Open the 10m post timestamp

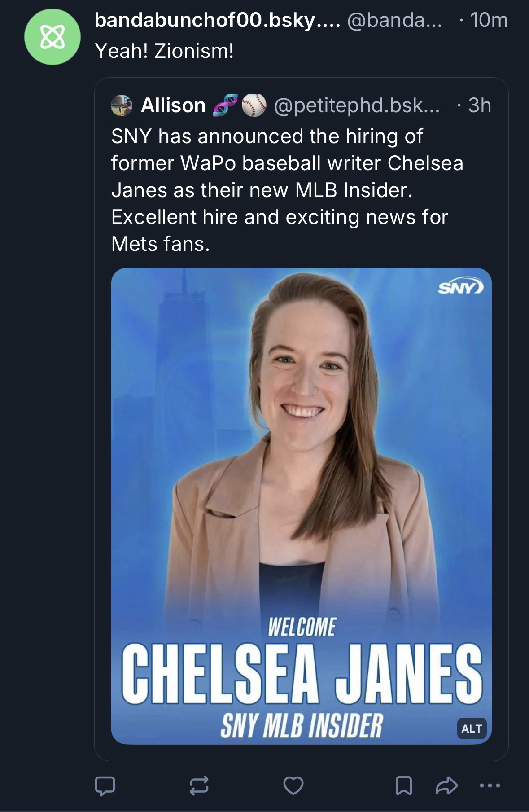click(x=489, y=20)
